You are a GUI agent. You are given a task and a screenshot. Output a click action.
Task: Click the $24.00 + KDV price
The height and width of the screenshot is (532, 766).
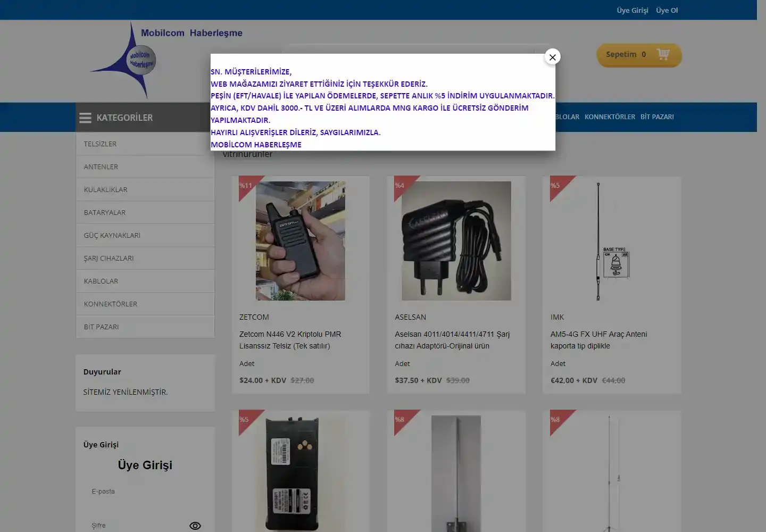(x=263, y=380)
